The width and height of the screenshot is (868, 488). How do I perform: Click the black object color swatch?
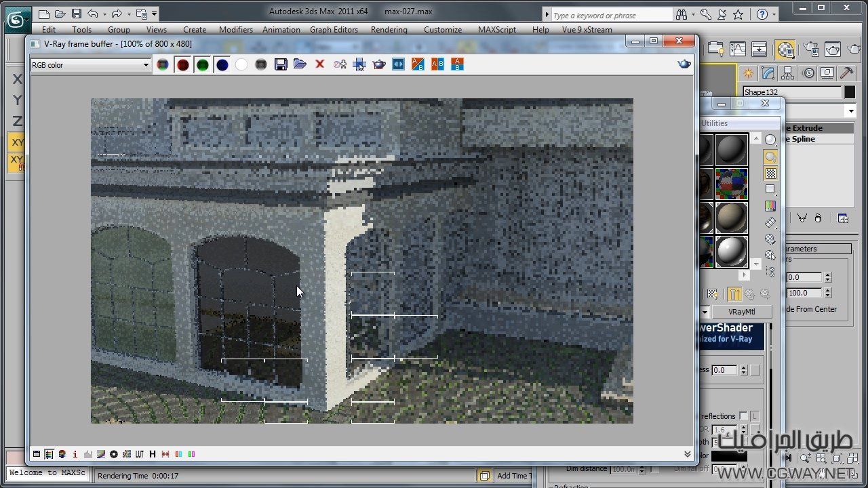click(850, 92)
